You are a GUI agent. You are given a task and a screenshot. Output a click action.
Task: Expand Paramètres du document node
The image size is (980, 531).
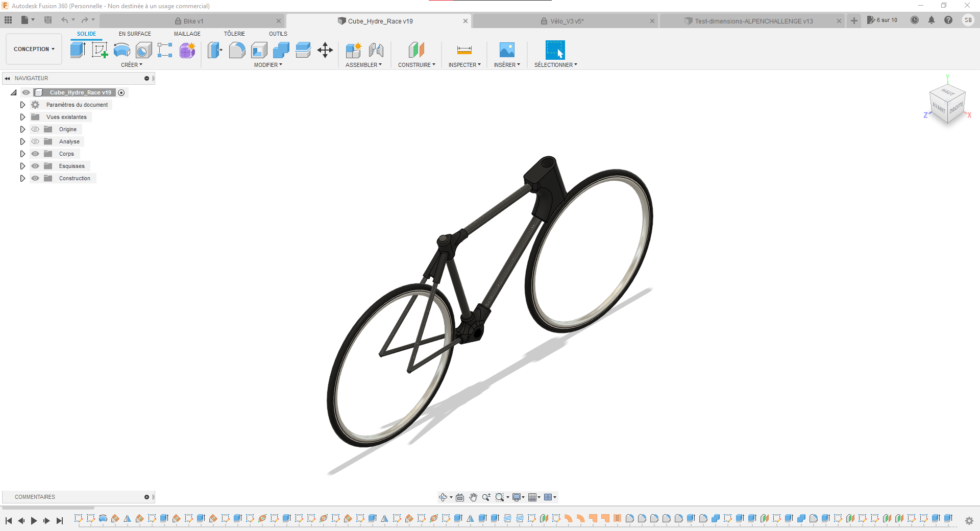pos(22,105)
